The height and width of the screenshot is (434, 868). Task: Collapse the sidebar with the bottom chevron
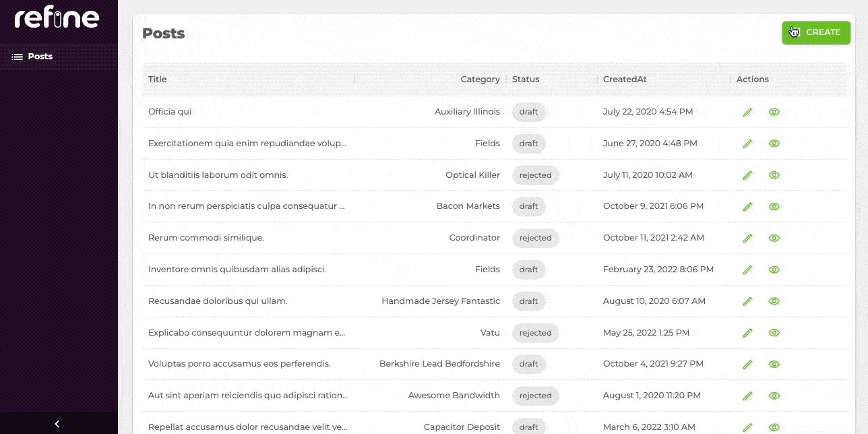57,424
